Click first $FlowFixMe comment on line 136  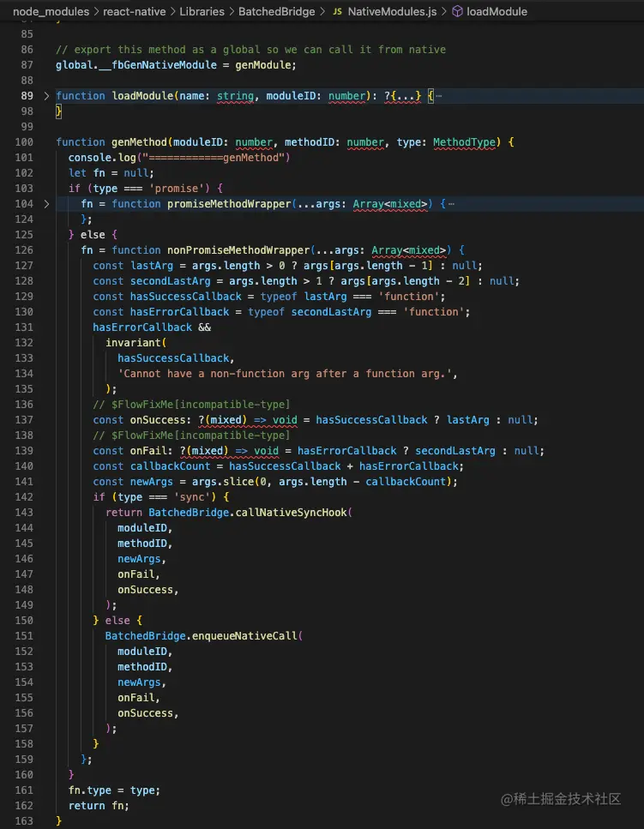click(191, 405)
